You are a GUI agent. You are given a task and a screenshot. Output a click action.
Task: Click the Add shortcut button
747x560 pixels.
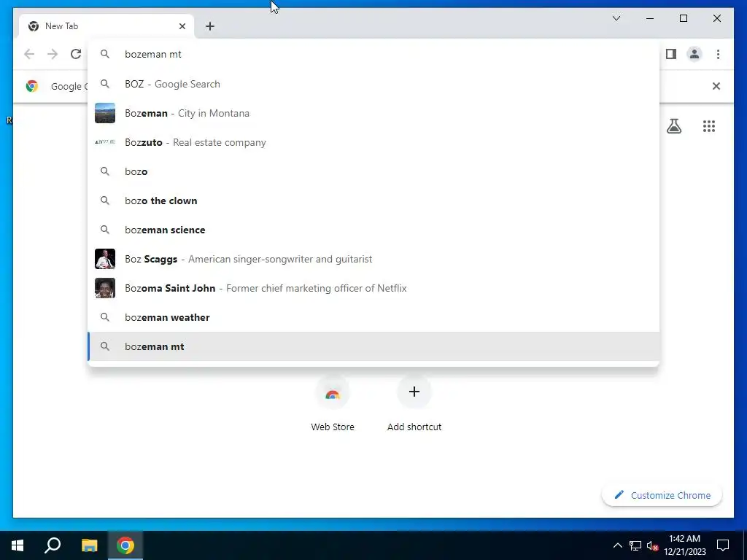click(414, 404)
